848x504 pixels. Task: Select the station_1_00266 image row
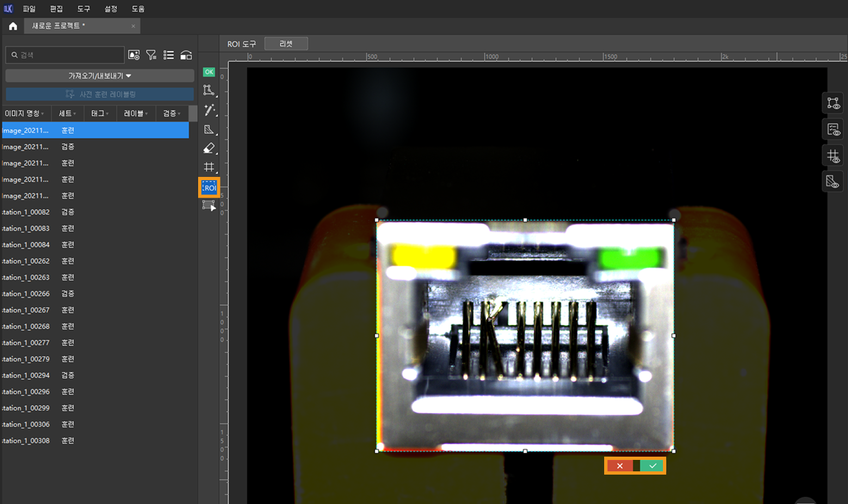coord(95,293)
